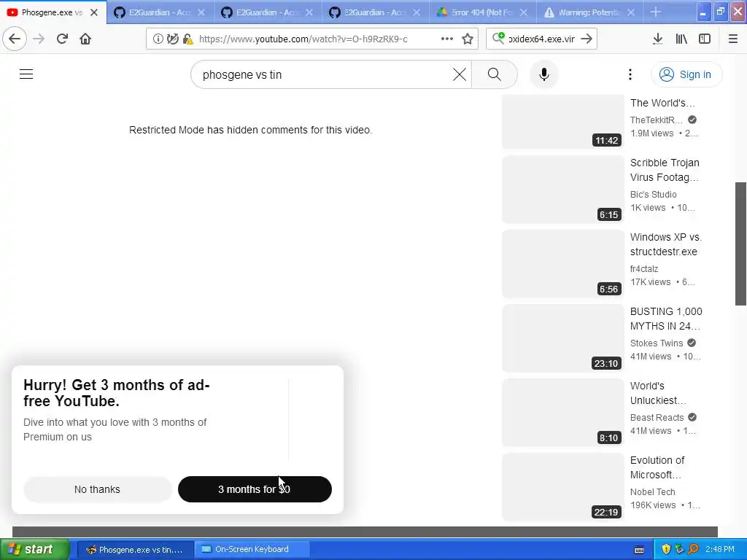
Task: Go back with the browser back arrow
Action: tap(15, 39)
